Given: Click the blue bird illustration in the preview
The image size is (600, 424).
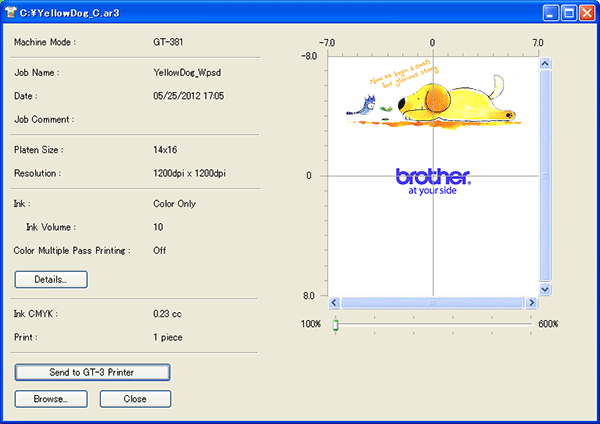Looking at the screenshot, I should pos(369,101).
